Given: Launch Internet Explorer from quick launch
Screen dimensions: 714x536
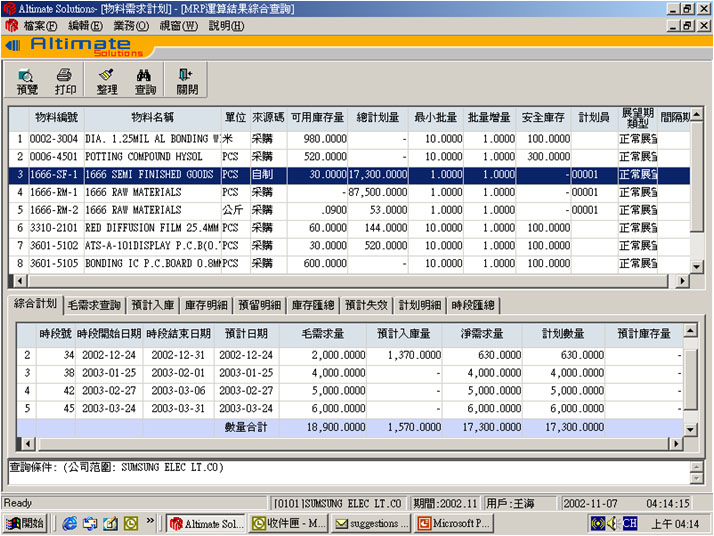Looking at the screenshot, I should point(70,523).
